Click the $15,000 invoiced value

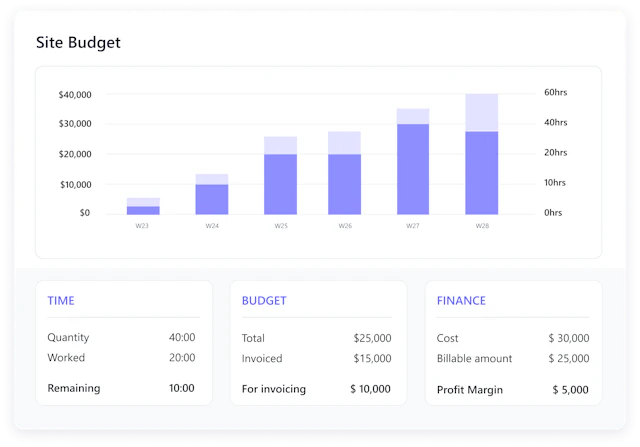tap(372, 358)
